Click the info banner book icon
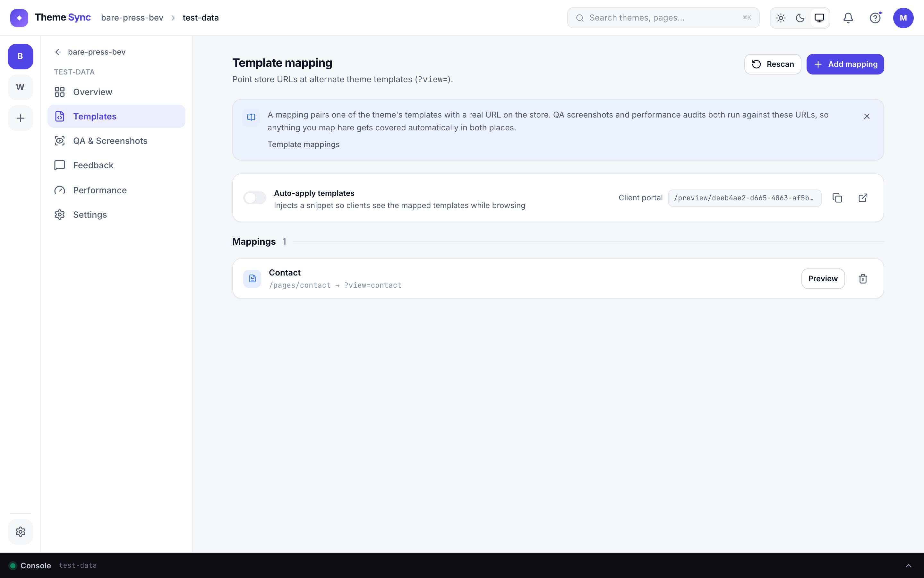The image size is (924, 578). [251, 117]
